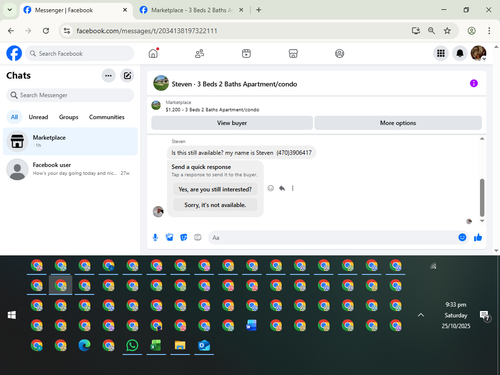Image resolution: width=500 pixels, height=375 pixels.
Task: Open message more actions dots
Action: pyautogui.click(x=293, y=188)
